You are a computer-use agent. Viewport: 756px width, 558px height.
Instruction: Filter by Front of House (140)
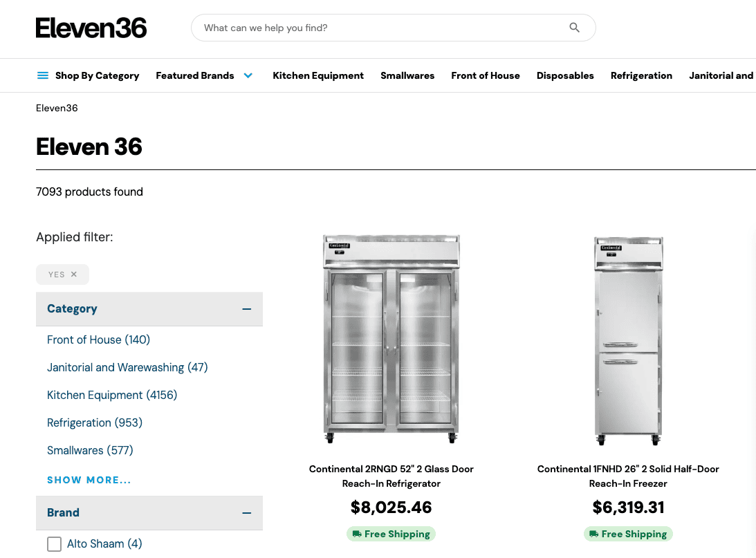(98, 340)
